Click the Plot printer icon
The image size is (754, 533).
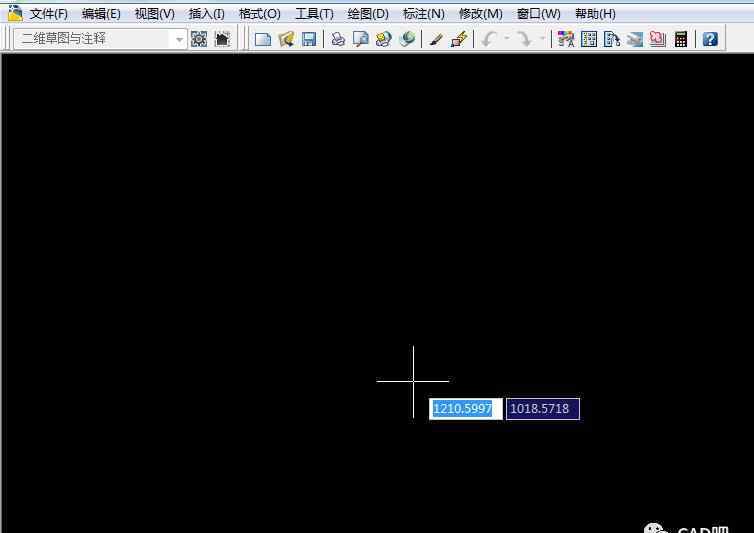(338, 39)
